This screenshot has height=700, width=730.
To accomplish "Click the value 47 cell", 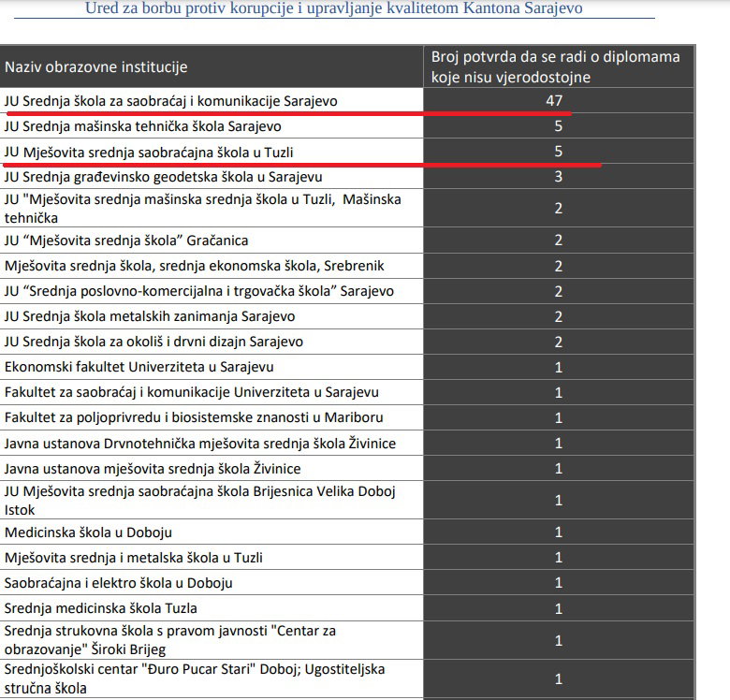I will click(558, 100).
